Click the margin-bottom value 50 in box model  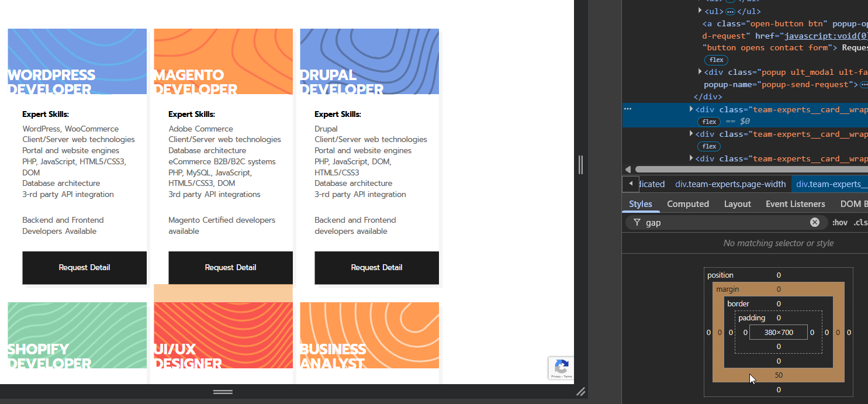pyautogui.click(x=779, y=375)
